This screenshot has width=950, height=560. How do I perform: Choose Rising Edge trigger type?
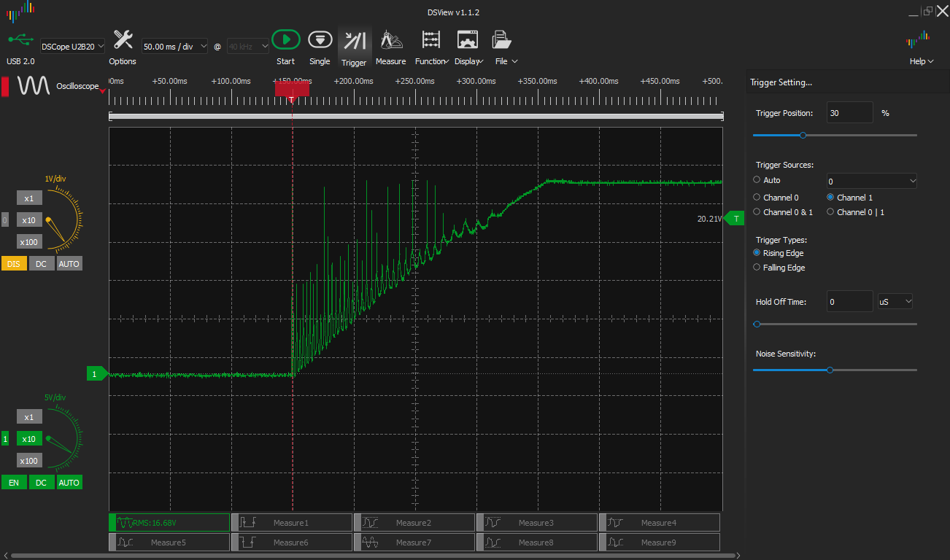757,253
